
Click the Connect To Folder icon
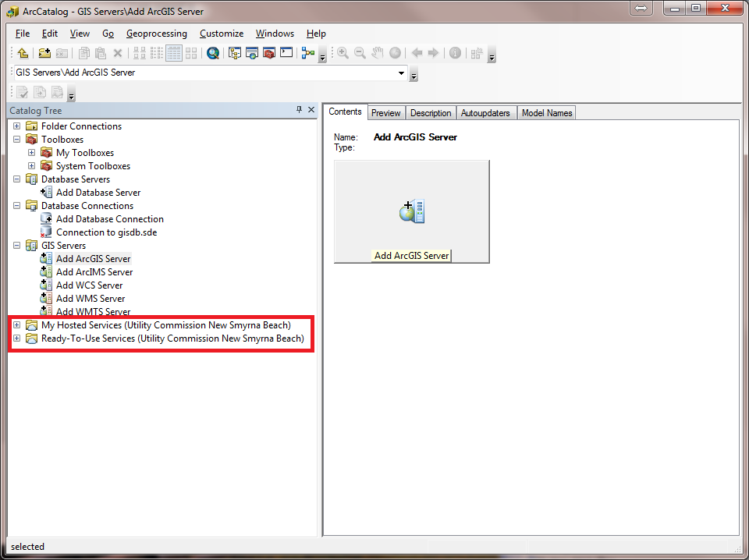(44, 53)
